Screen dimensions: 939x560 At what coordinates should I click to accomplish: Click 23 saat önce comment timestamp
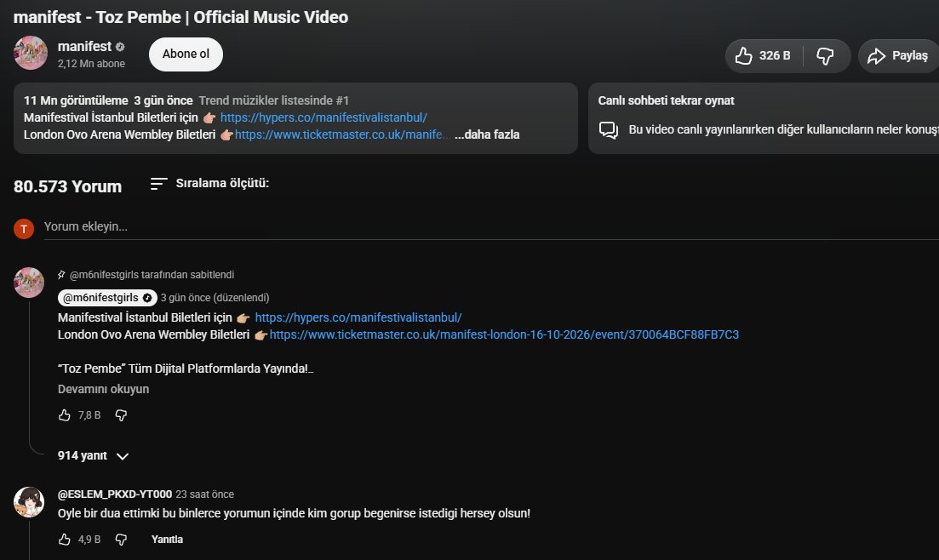(x=205, y=494)
